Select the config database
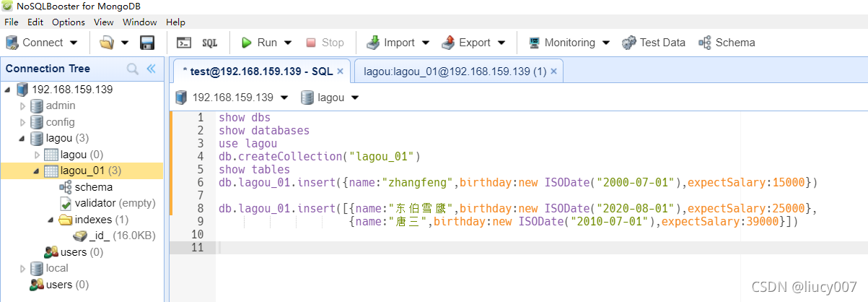This screenshot has height=302, width=868. point(61,122)
